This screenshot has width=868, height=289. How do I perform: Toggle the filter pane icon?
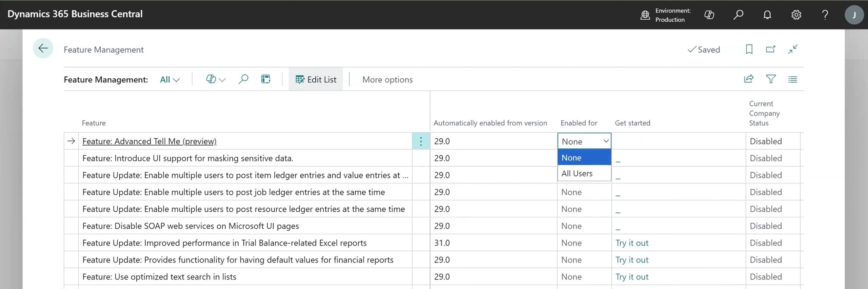pyautogui.click(x=771, y=79)
